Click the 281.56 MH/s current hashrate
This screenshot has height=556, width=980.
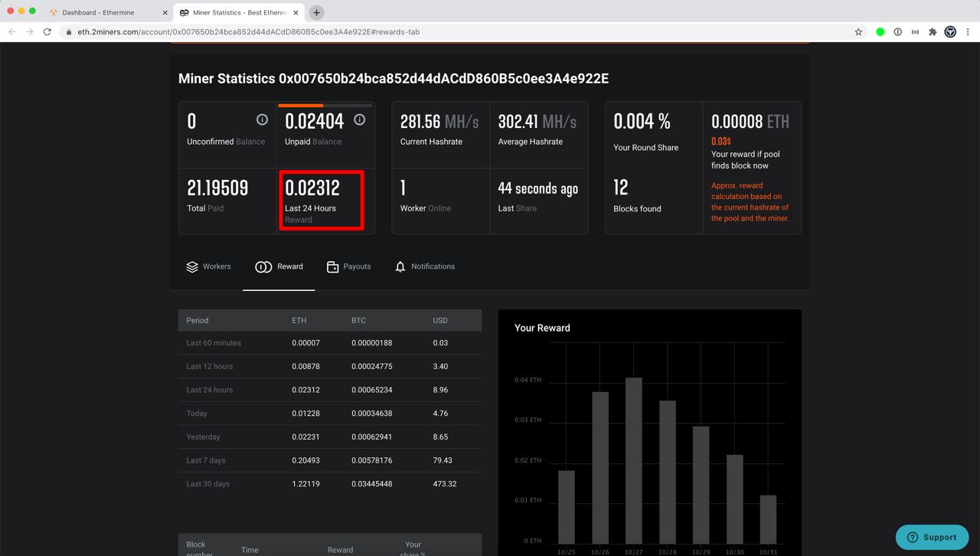coord(439,121)
